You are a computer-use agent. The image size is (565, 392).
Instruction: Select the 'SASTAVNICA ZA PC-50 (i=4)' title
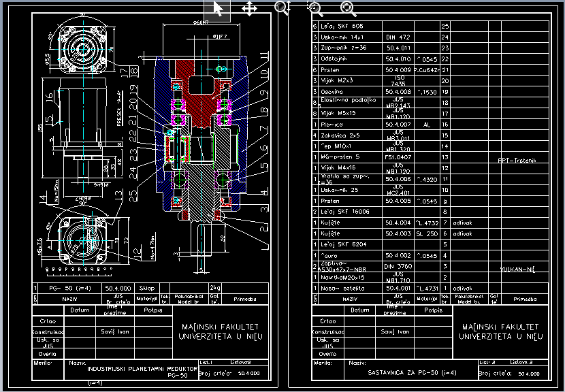click(412, 372)
